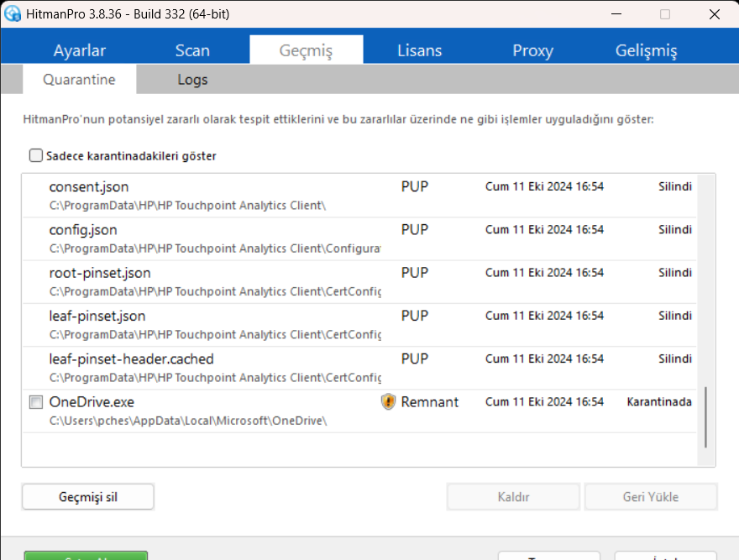Click path under consent.json

(x=187, y=206)
